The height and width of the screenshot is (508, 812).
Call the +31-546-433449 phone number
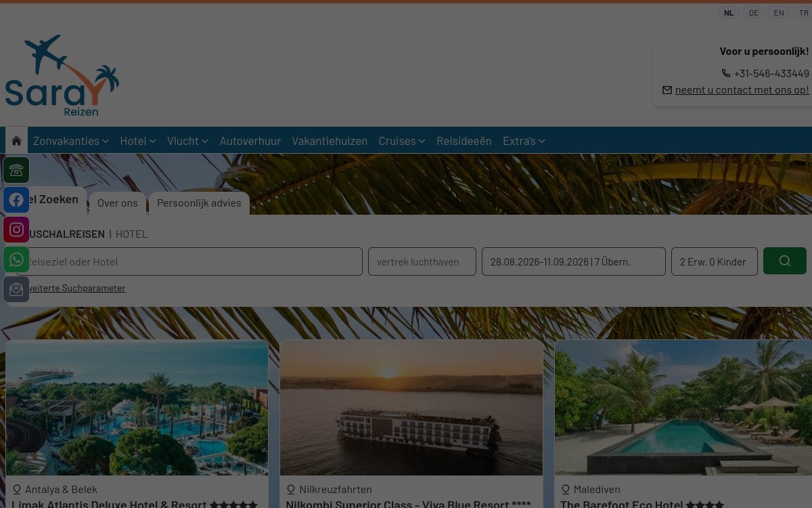coord(771,73)
